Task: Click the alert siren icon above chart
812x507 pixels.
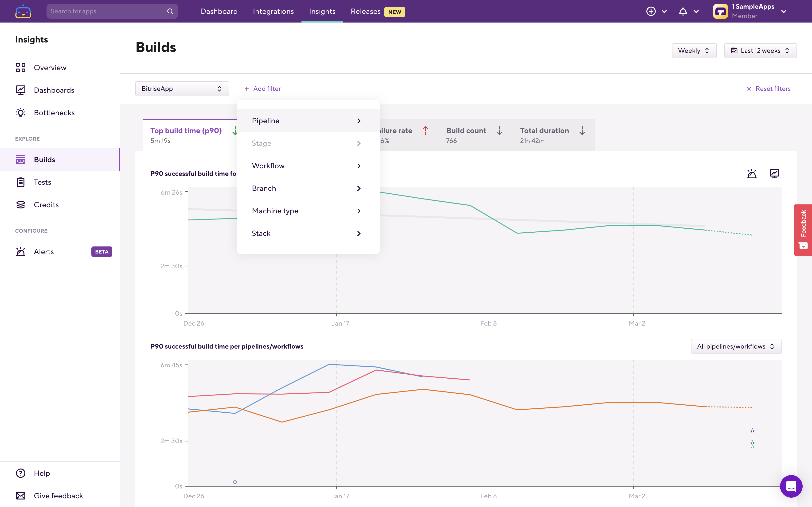Action: pyautogui.click(x=752, y=174)
